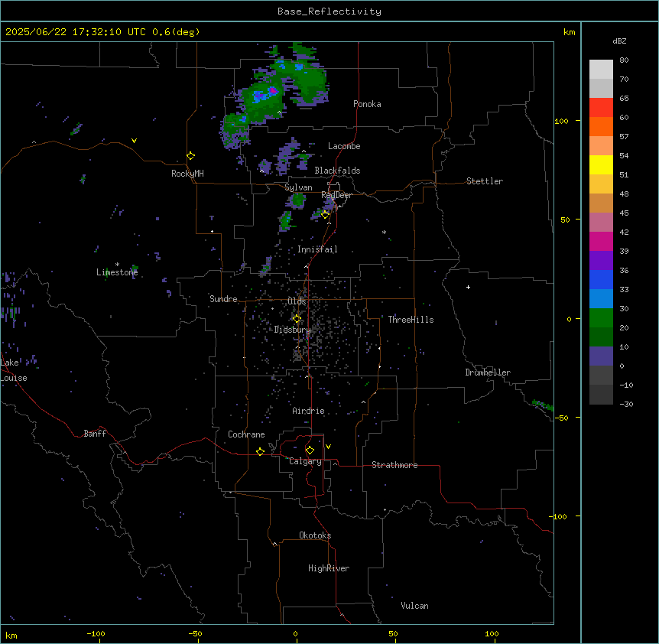
Task: Click the km label at top right
Action: coord(569,32)
